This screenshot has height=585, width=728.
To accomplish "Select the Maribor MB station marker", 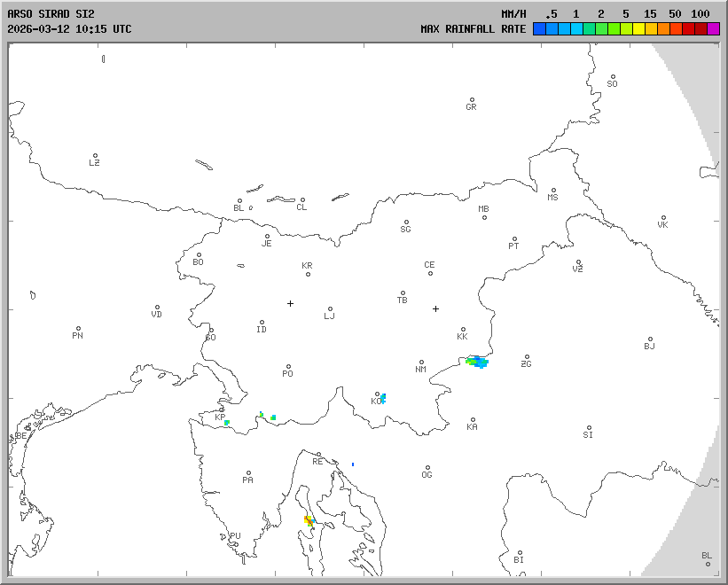I will coord(484,217).
